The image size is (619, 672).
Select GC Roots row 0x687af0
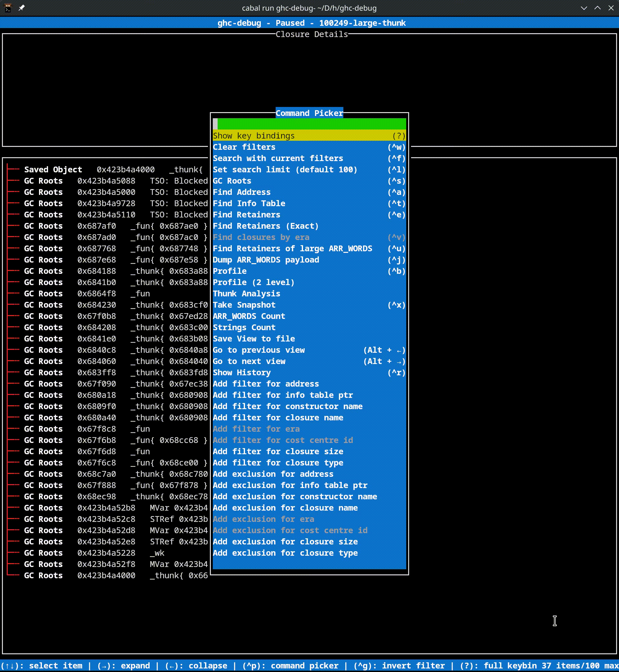(x=107, y=226)
